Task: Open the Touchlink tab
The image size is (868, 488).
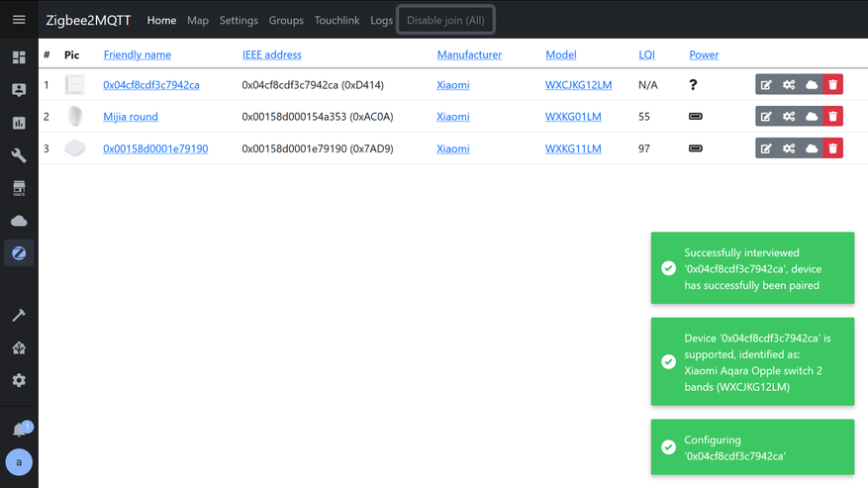Action: click(338, 21)
